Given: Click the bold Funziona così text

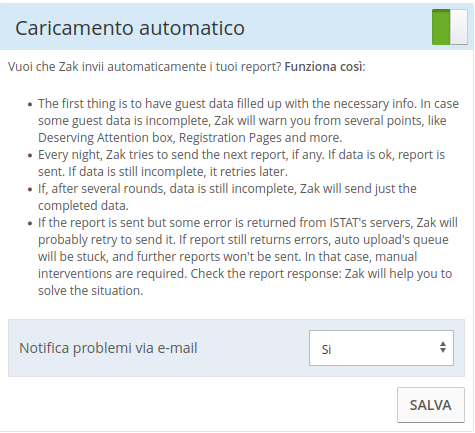Looking at the screenshot, I should (323, 67).
